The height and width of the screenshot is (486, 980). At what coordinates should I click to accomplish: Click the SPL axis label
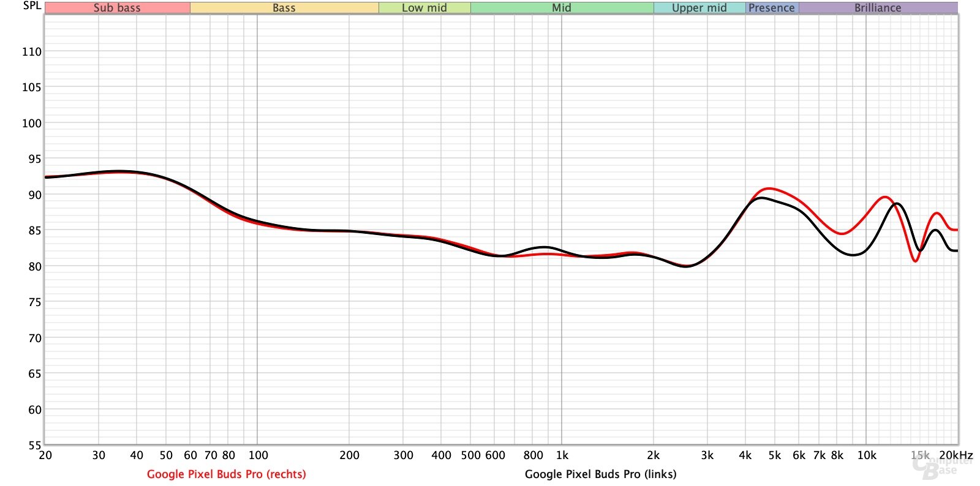pyautogui.click(x=32, y=6)
